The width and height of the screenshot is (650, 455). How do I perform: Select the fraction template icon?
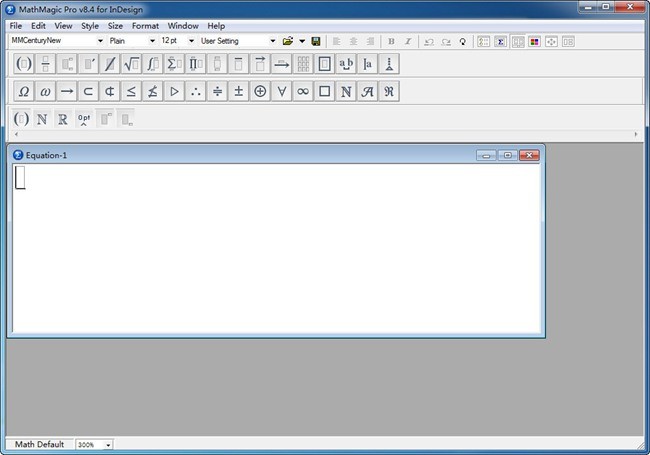(46, 64)
